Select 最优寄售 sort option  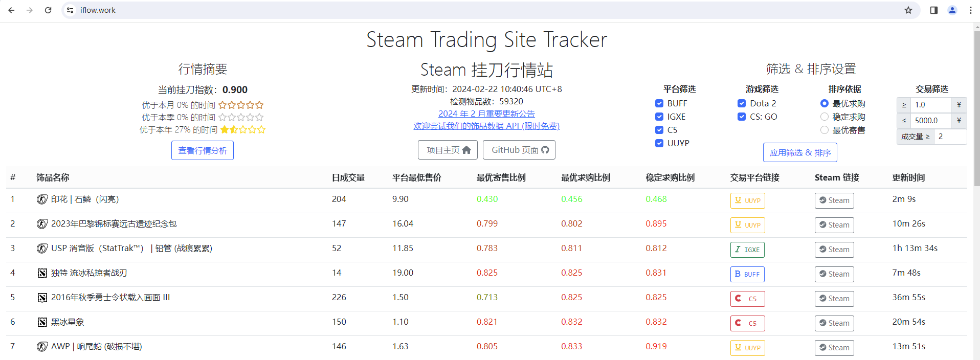[x=825, y=130]
